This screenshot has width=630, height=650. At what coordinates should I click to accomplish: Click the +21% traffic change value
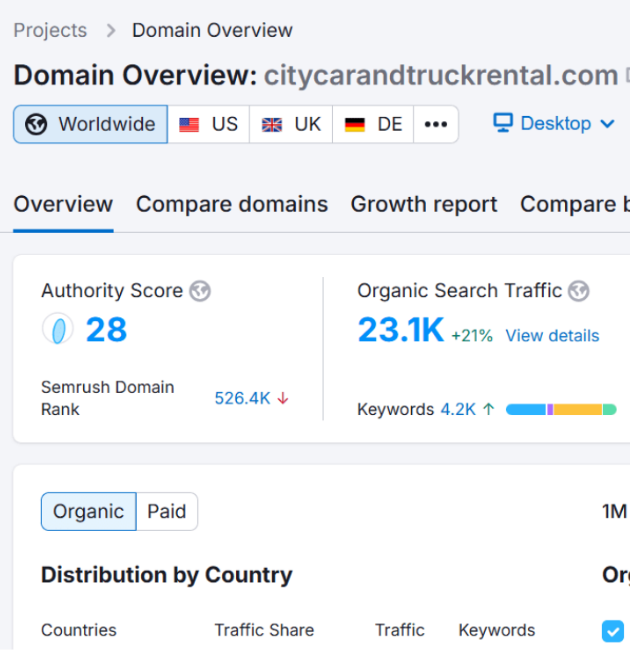tap(472, 335)
